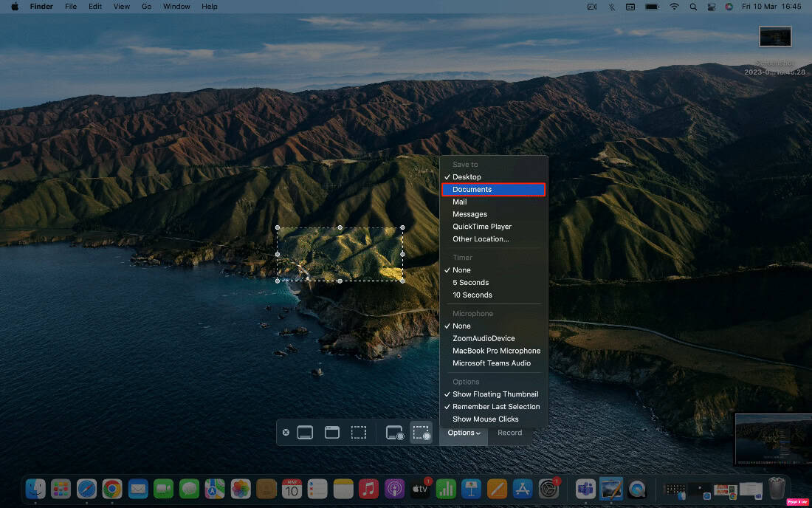Open Trash in the Dock
This screenshot has height=508, width=812.
click(777, 488)
